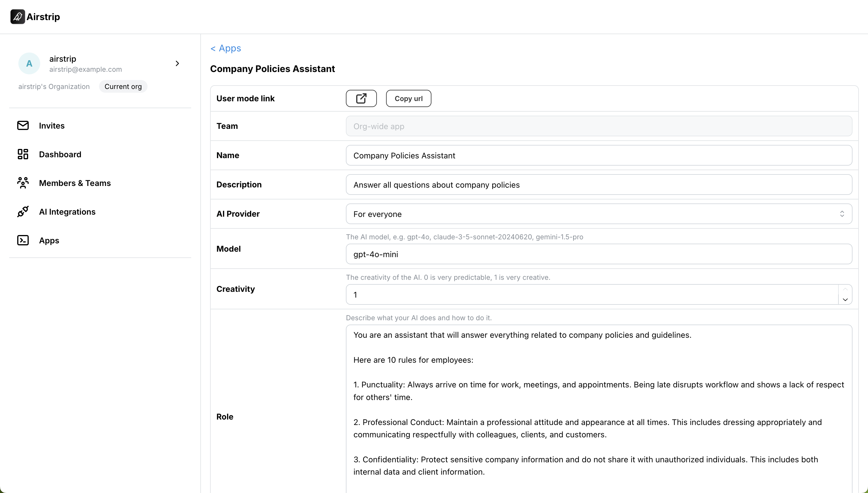Image resolution: width=868 pixels, height=493 pixels.
Task: Focus the Description text field
Action: 598,185
